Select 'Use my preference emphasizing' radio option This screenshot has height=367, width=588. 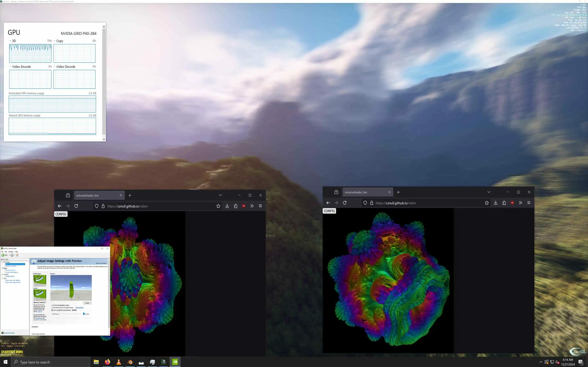[x=52, y=310]
